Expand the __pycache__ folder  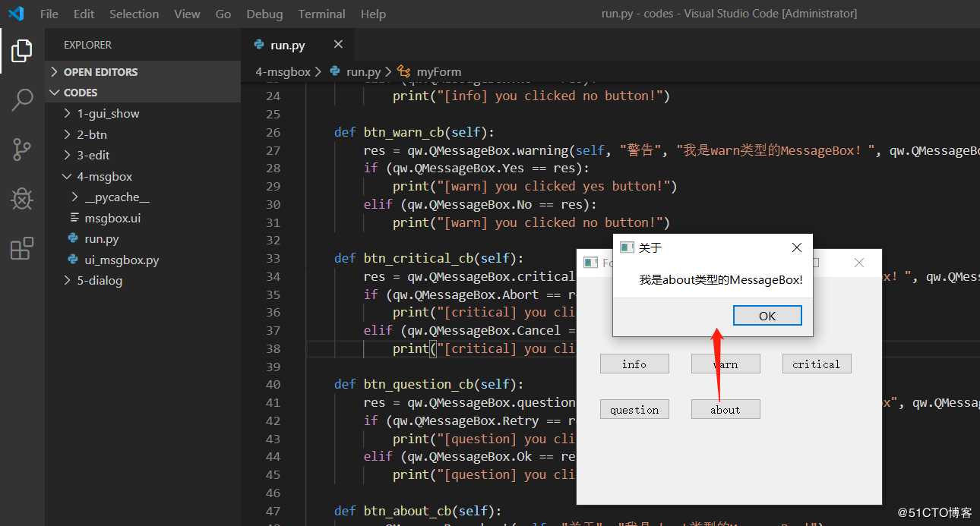143,197
